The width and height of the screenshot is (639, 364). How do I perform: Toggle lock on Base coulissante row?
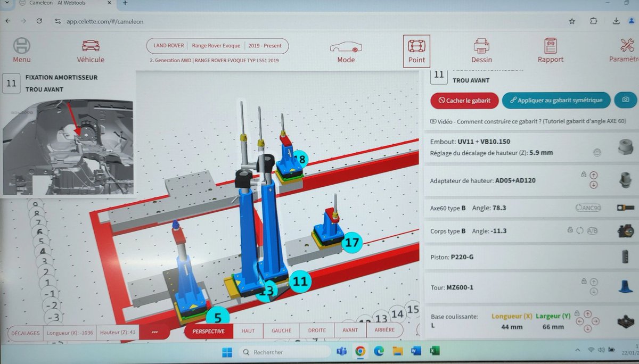(x=577, y=315)
